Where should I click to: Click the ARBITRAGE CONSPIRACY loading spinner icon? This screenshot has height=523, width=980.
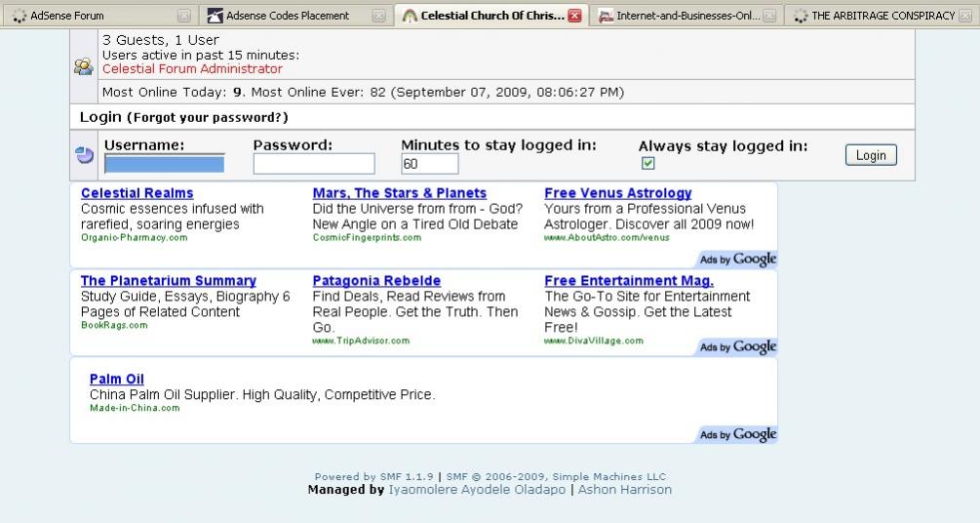click(801, 16)
